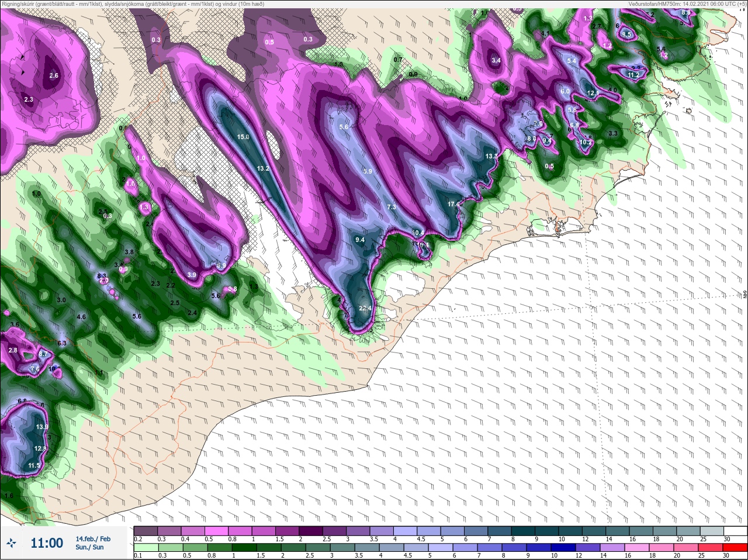The height and width of the screenshot is (560, 748).
Task: Click the 2.2 precipitation value
Action: tap(171, 285)
